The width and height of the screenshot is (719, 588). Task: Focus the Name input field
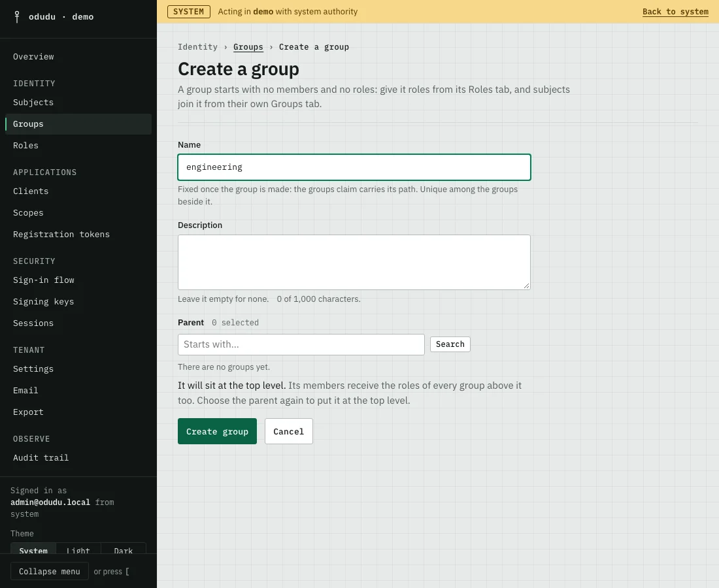(x=354, y=167)
